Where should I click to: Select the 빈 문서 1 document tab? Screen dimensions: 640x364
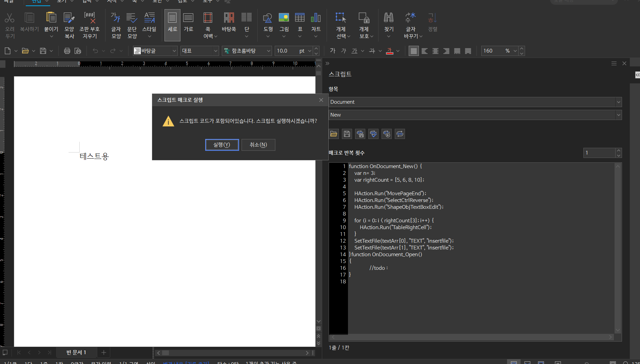click(76, 352)
